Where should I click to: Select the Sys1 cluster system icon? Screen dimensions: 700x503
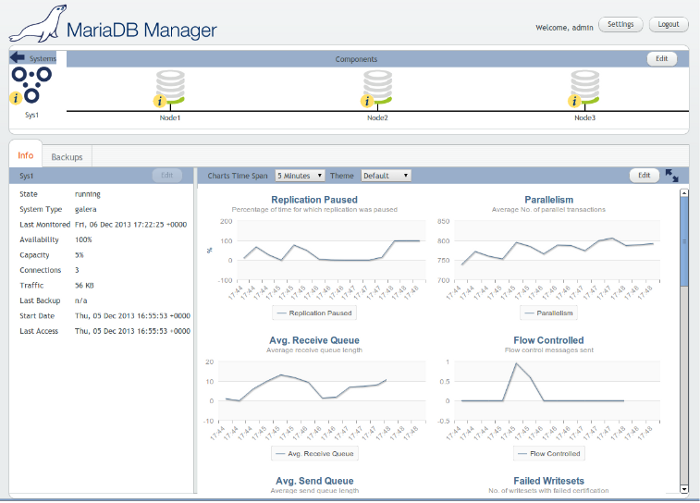33,84
